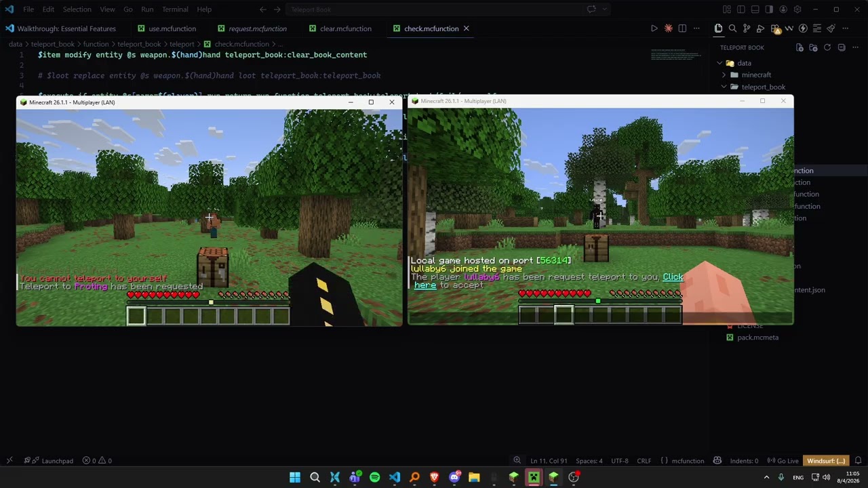Open Spotify from the taskbar

pos(374,477)
